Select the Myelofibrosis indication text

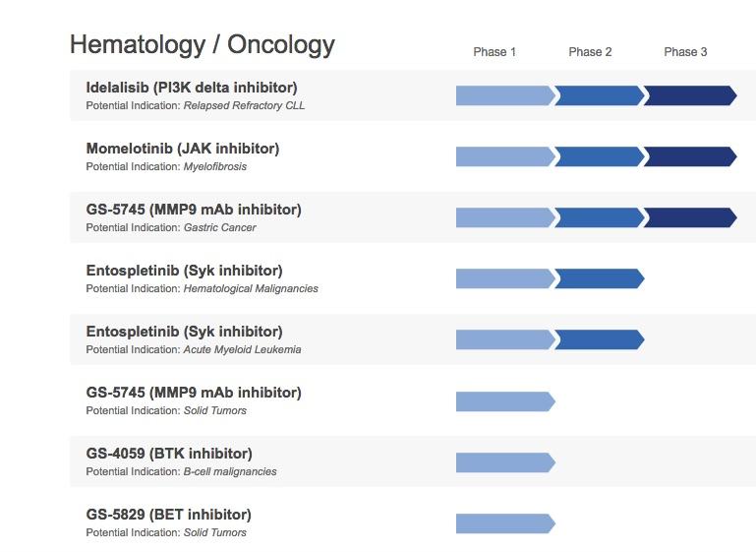point(214,166)
